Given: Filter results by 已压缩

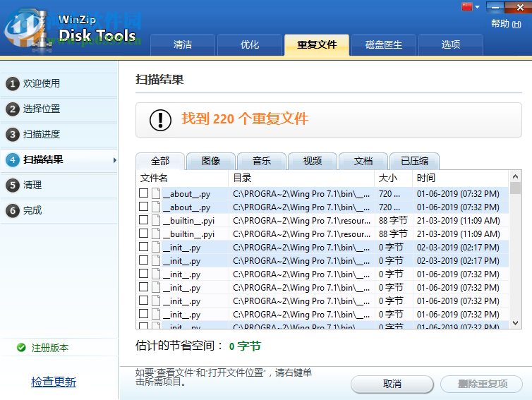Looking at the screenshot, I should tap(414, 161).
